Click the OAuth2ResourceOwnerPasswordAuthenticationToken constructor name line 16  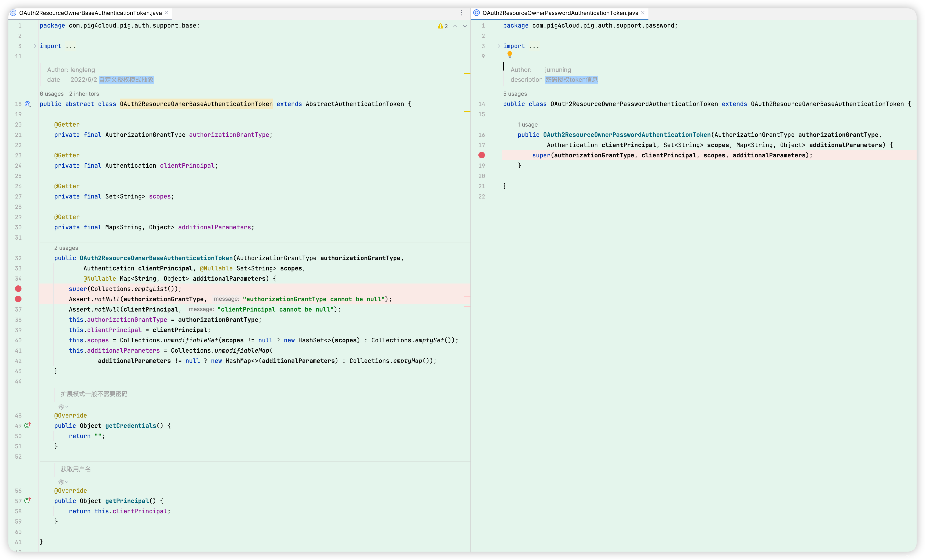(x=626, y=135)
